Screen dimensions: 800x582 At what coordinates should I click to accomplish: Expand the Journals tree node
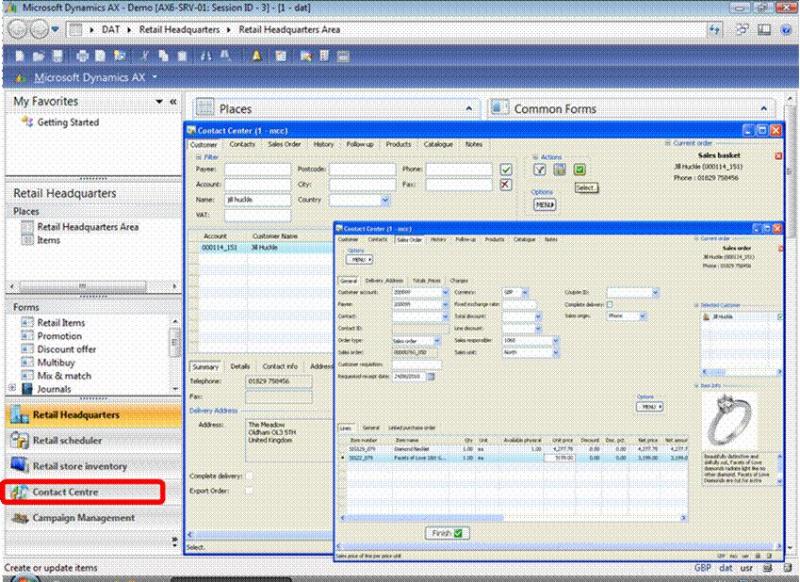point(12,389)
